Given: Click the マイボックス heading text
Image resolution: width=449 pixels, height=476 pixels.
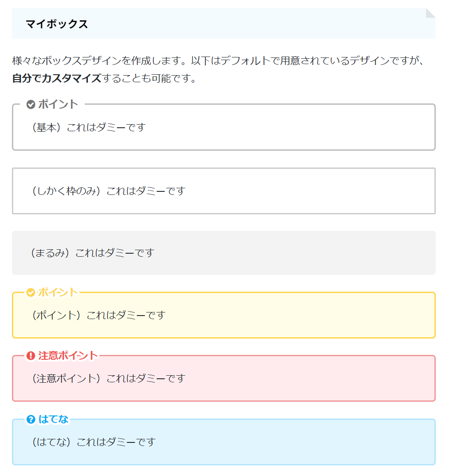Looking at the screenshot, I should pyautogui.click(x=57, y=24).
